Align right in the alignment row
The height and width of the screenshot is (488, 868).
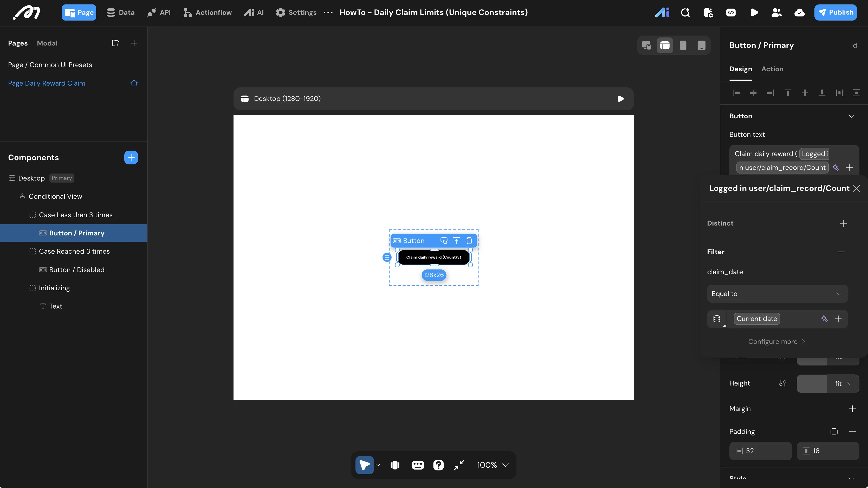click(x=771, y=93)
